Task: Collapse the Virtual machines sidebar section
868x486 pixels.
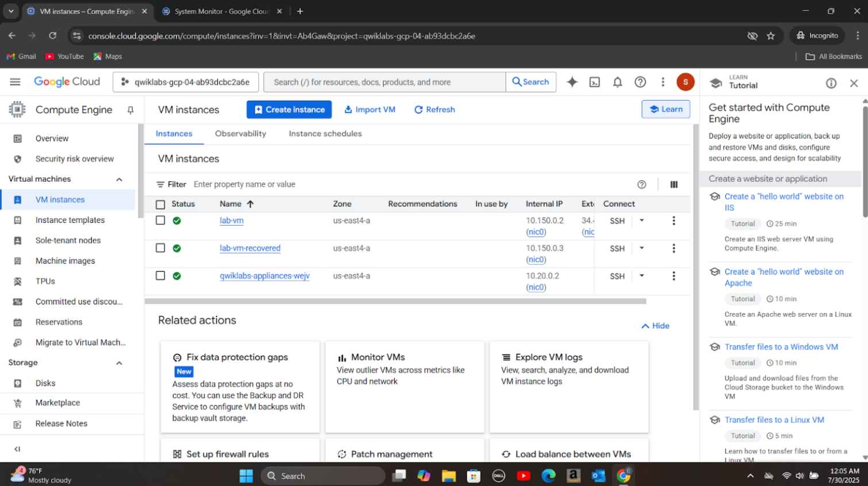Action: click(x=119, y=179)
